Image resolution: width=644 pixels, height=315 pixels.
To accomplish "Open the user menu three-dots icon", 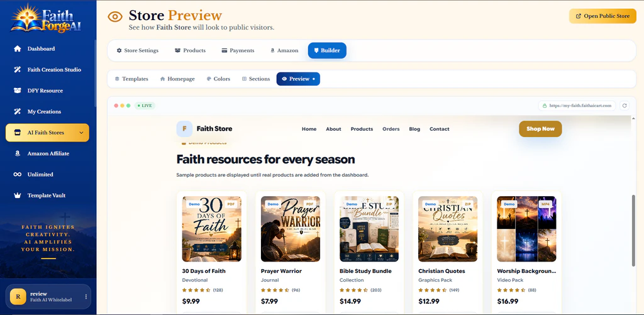I will 86,297.
